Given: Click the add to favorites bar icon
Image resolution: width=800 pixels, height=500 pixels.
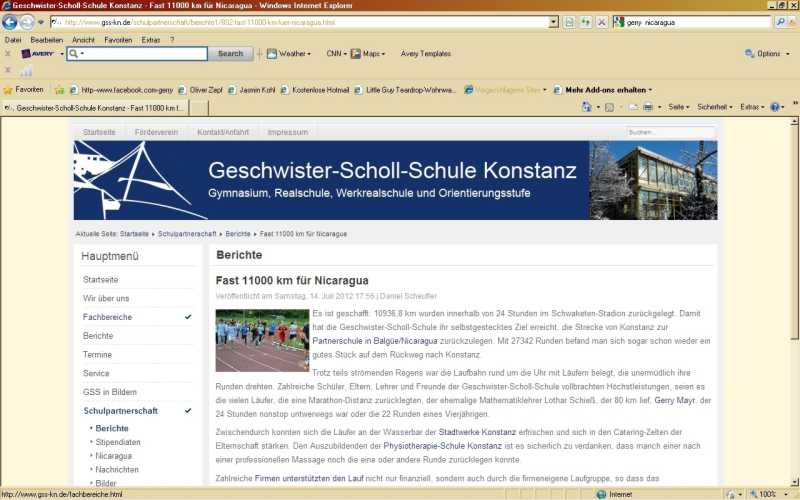Looking at the screenshot, I should tap(60, 90).
